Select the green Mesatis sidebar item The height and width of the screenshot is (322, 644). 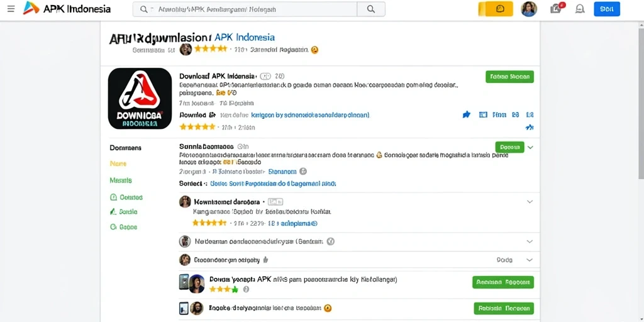tap(121, 180)
